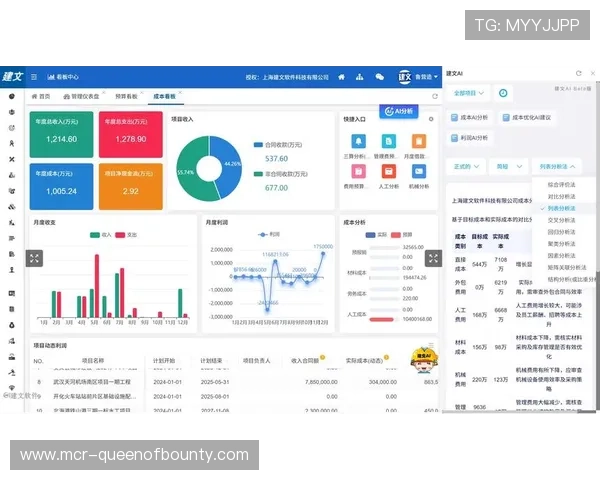Screen dimensions: 600x480
Task: Click the AI分析 button
Action: tap(397, 111)
